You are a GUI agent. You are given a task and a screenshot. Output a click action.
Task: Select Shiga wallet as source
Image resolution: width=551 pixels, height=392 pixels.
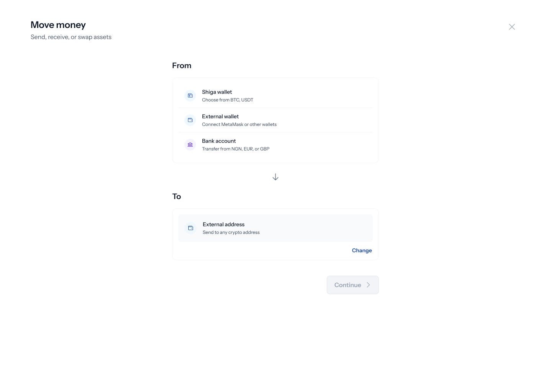point(275,96)
